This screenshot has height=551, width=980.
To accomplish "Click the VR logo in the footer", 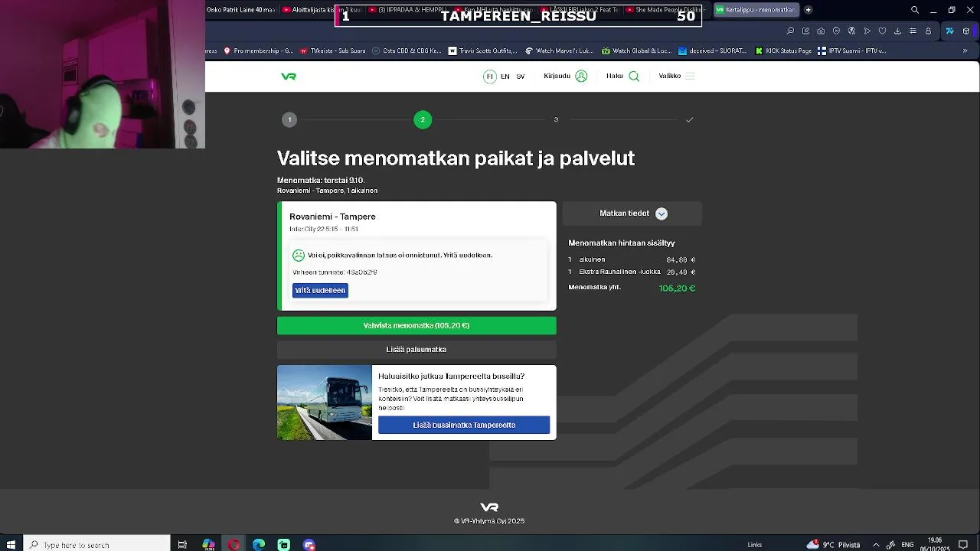I will click(x=489, y=507).
